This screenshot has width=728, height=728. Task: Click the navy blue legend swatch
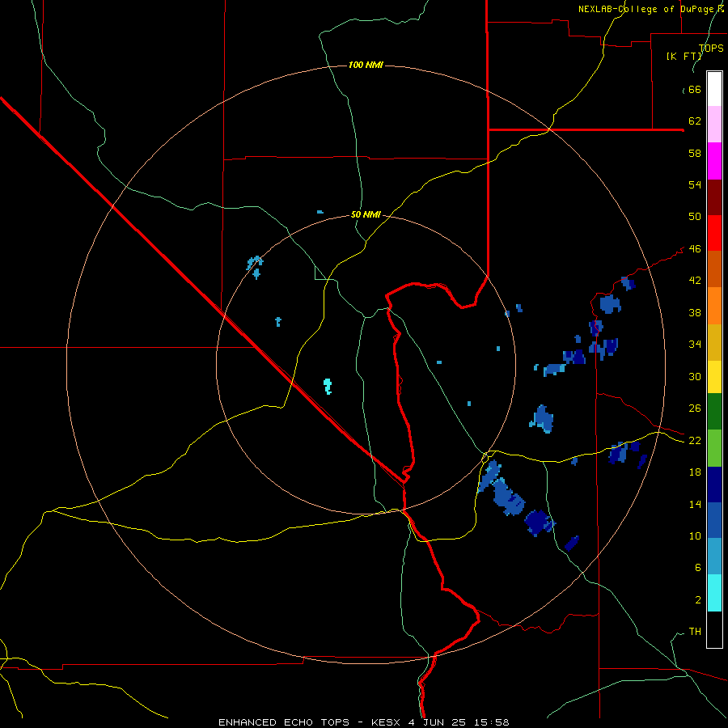(714, 485)
